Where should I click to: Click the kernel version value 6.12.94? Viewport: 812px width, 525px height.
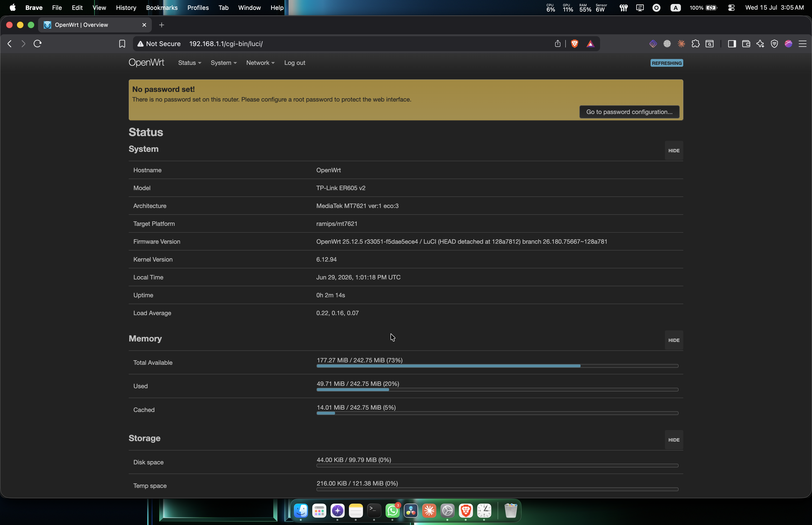[x=326, y=259]
